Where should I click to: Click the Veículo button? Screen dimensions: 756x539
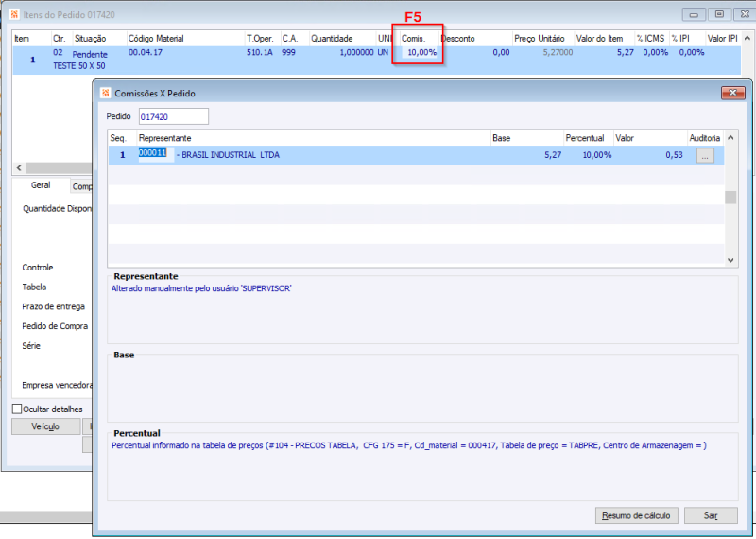[45, 426]
